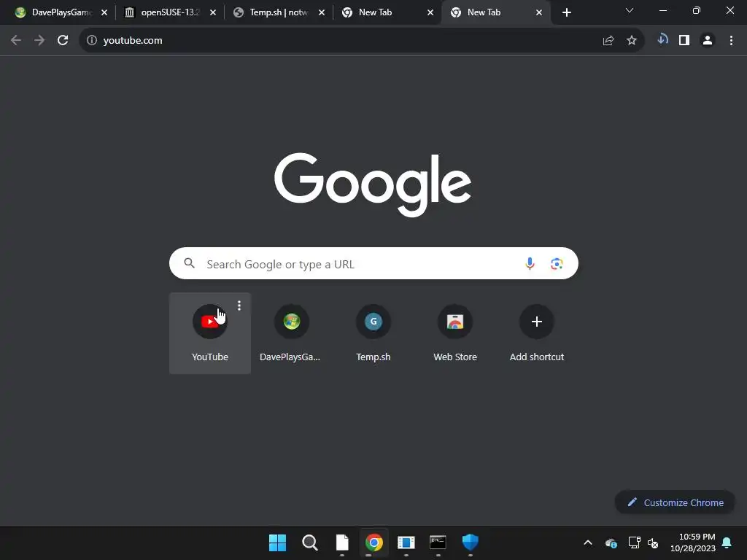Screen dimensions: 747x560
Task: Open the blue window app in taskbar
Action: [406, 542]
